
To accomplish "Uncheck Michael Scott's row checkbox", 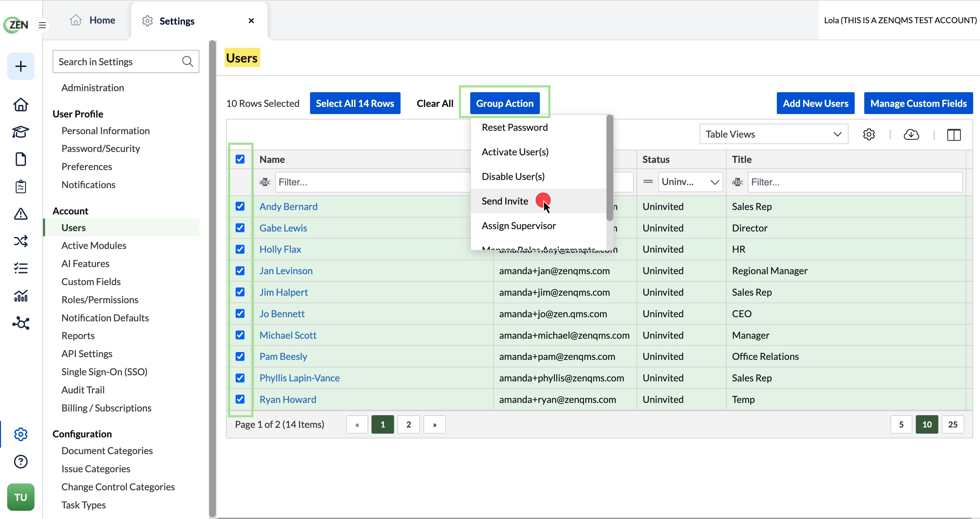I will click(x=240, y=335).
